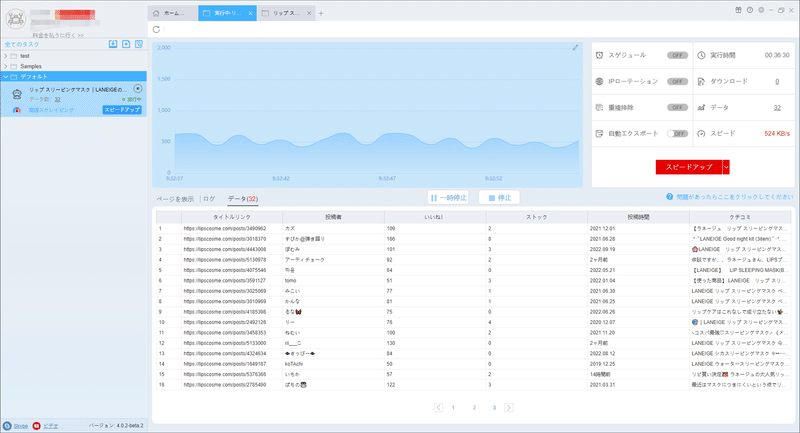The image size is (800, 433).
Task: Open the ログ tab
Action: pos(209,199)
